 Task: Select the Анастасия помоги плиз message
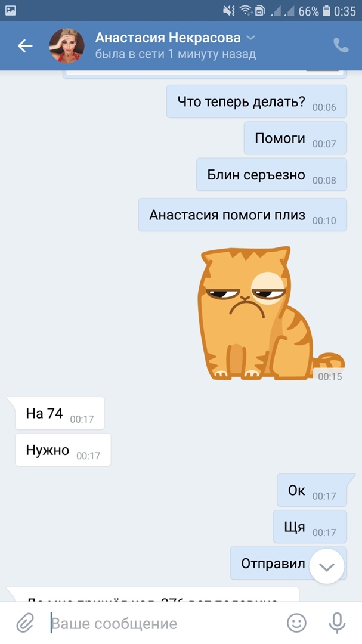coord(243,215)
